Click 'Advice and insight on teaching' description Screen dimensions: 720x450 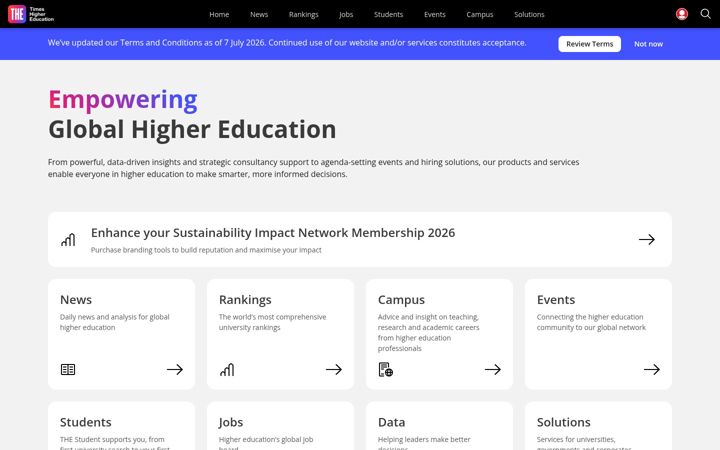tap(428, 333)
